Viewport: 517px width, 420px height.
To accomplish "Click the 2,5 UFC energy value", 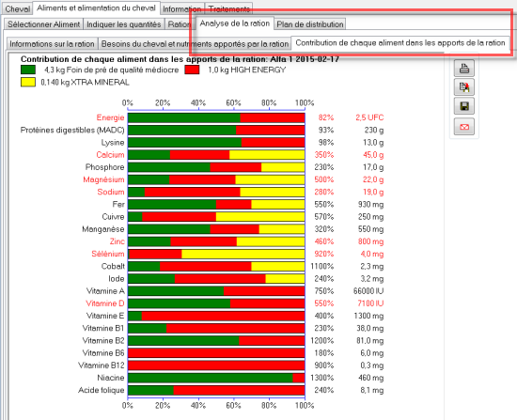I will [369, 117].
